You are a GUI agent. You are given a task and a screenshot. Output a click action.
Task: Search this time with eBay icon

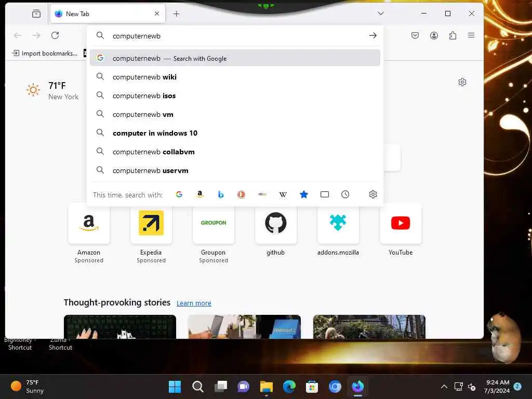tap(262, 194)
